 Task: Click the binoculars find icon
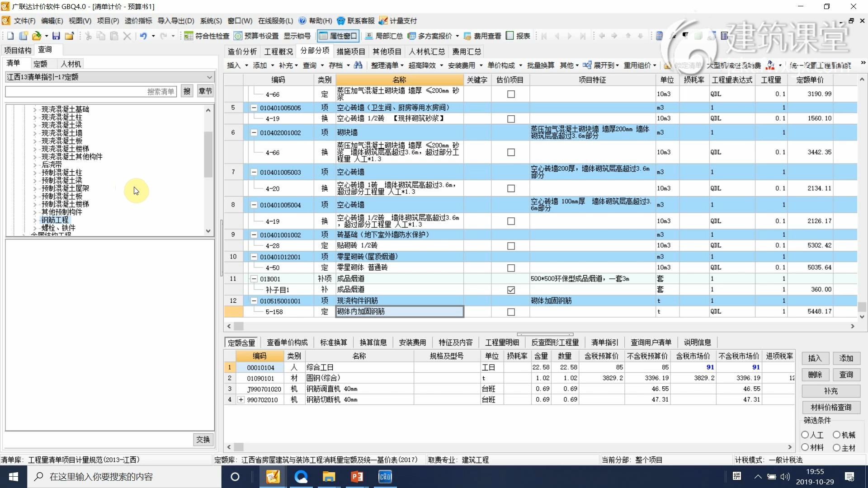[x=358, y=66]
